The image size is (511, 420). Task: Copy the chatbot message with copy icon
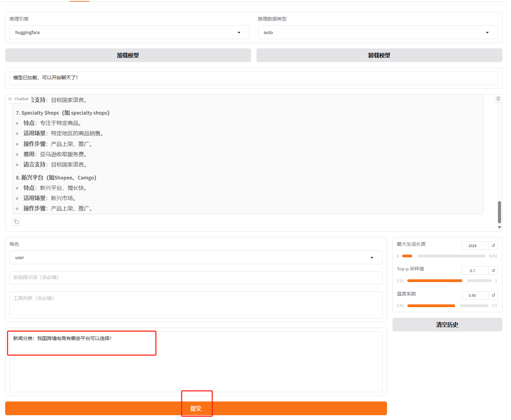point(16,222)
